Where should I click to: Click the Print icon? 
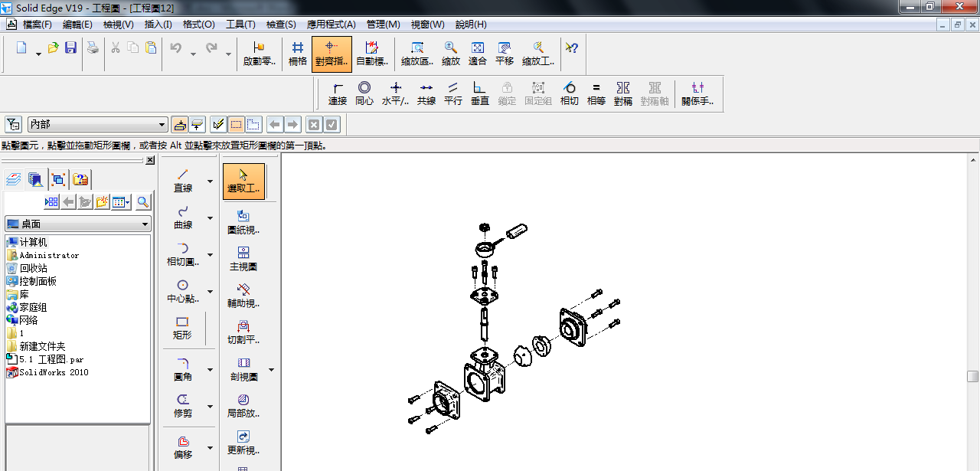tap(93, 48)
